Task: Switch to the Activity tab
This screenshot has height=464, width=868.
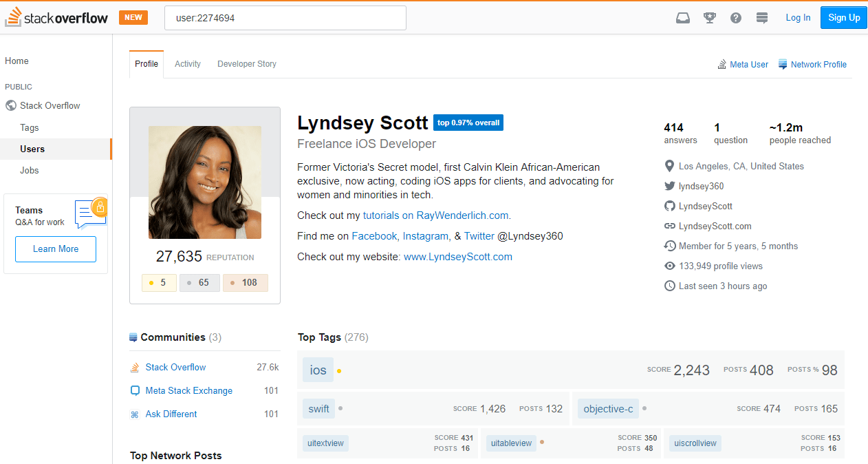Action: point(188,64)
